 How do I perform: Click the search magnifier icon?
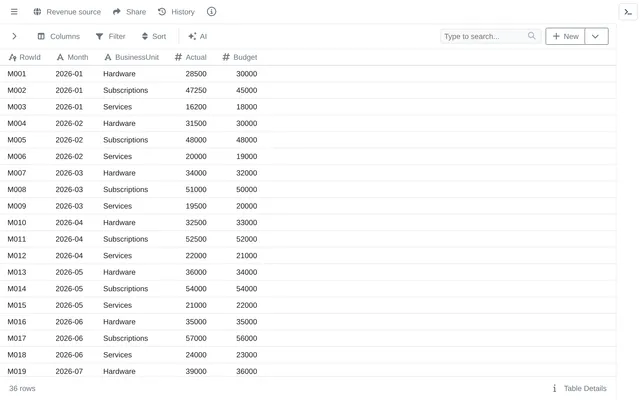[531, 36]
